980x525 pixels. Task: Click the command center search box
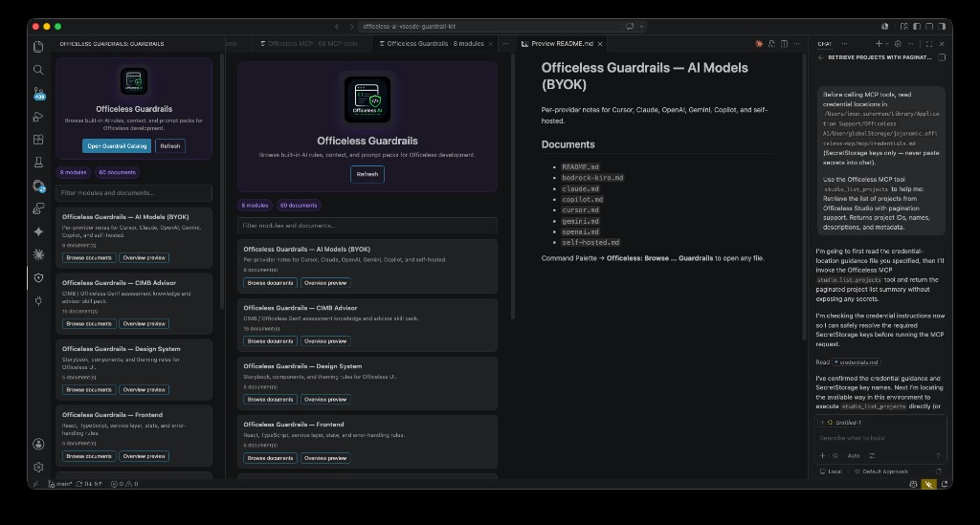click(503, 26)
